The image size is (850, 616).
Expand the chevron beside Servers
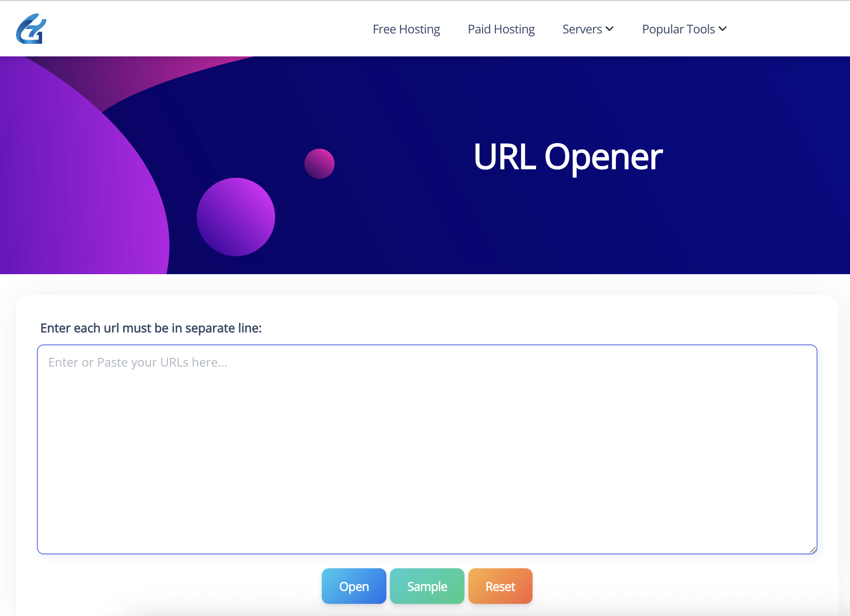pyautogui.click(x=610, y=29)
